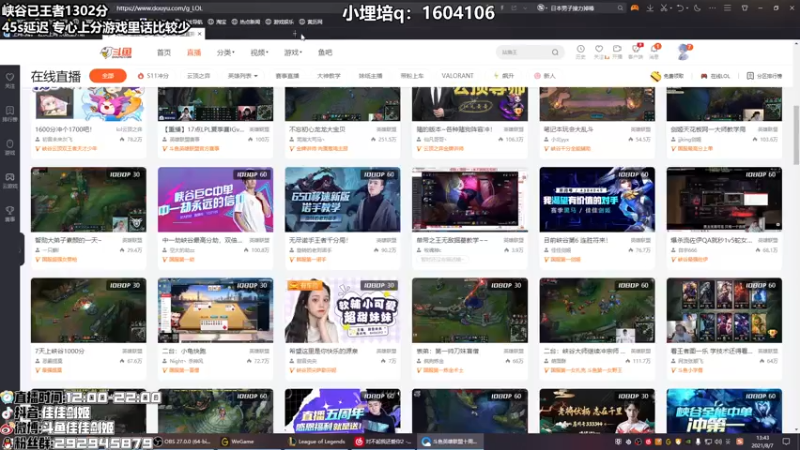Click the 不忘初心龙龙大宝贝 stream title
The image size is (800, 450).
[x=317, y=129]
